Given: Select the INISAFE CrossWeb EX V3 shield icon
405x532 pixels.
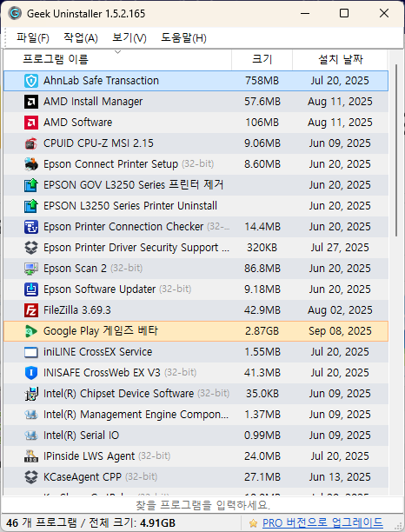Looking at the screenshot, I should (x=31, y=373).
